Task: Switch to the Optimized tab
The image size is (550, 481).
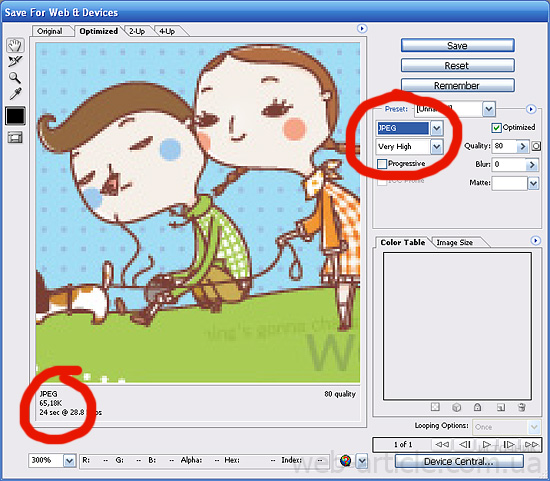Action: 99,31
